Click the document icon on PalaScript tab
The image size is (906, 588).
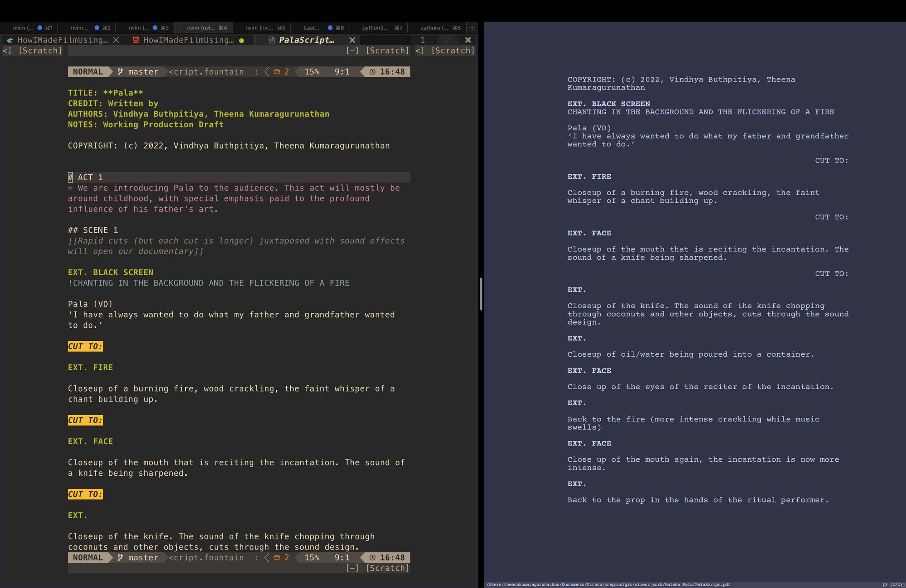271,40
